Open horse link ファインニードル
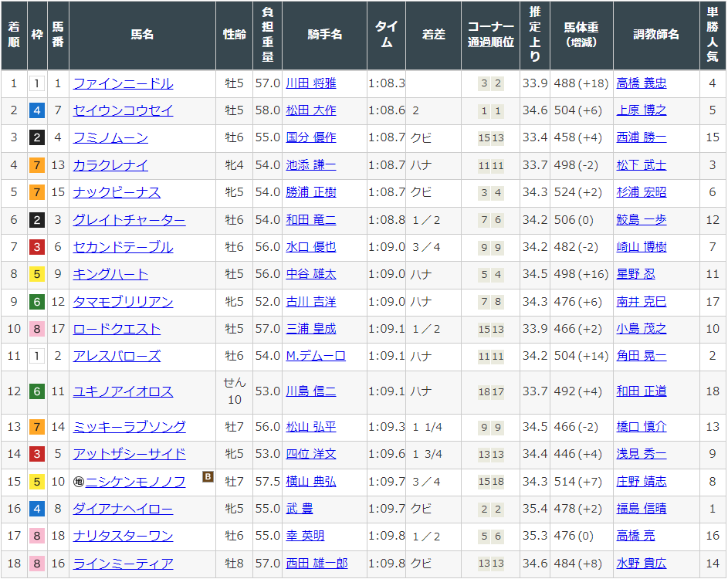Viewport: 728px width, 579px height. click(123, 83)
